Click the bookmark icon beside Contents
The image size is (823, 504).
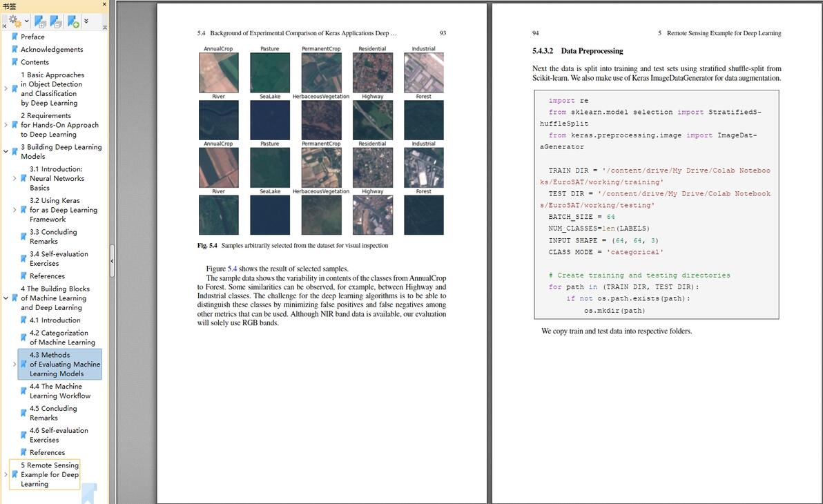[x=14, y=62]
